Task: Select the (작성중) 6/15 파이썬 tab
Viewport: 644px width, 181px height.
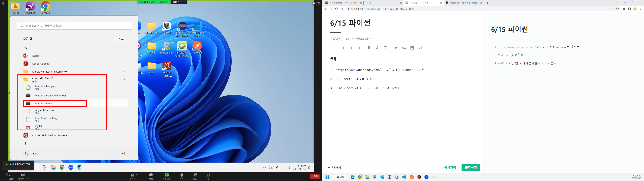Action: 424,3
